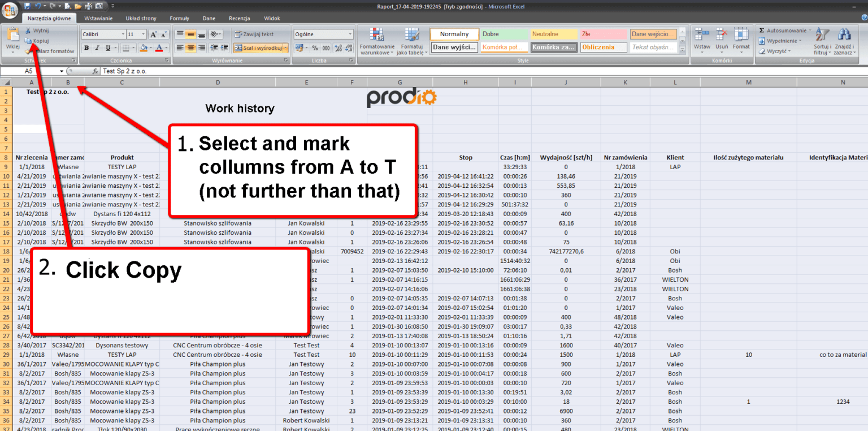Toggle bold formatting

coord(86,47)
